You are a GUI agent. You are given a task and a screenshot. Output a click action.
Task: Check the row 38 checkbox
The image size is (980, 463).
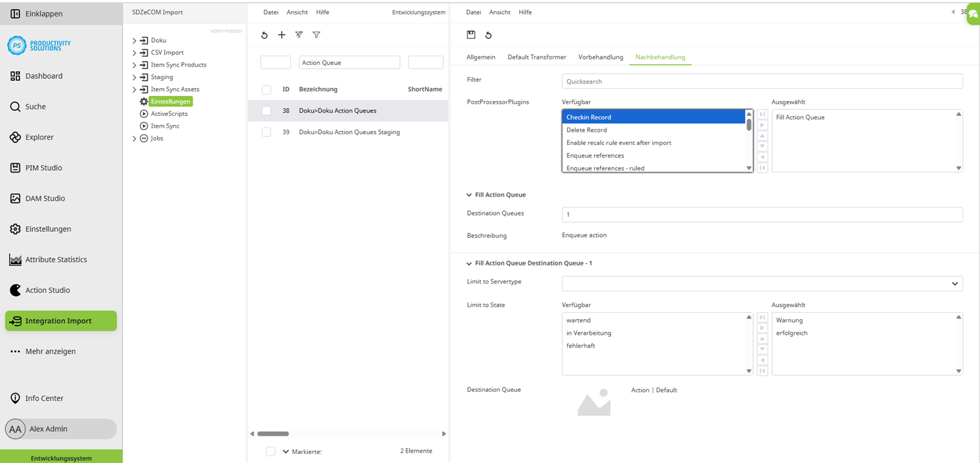coord(266,111)
